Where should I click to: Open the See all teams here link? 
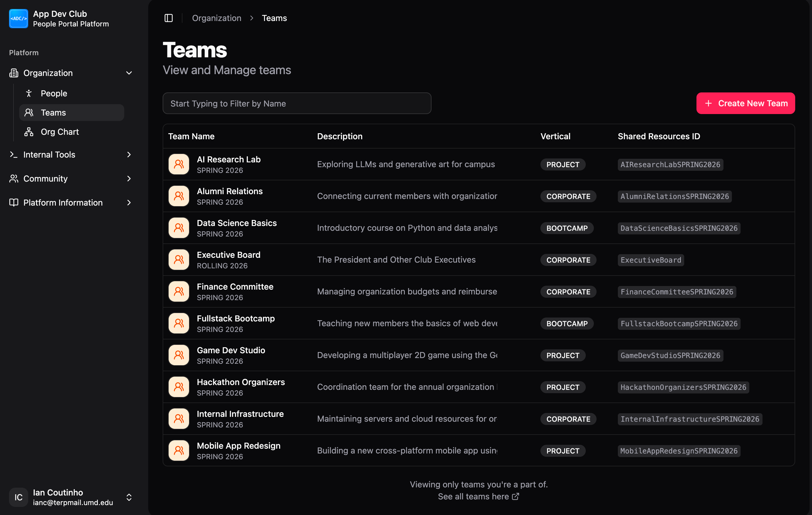pos(478,496)
